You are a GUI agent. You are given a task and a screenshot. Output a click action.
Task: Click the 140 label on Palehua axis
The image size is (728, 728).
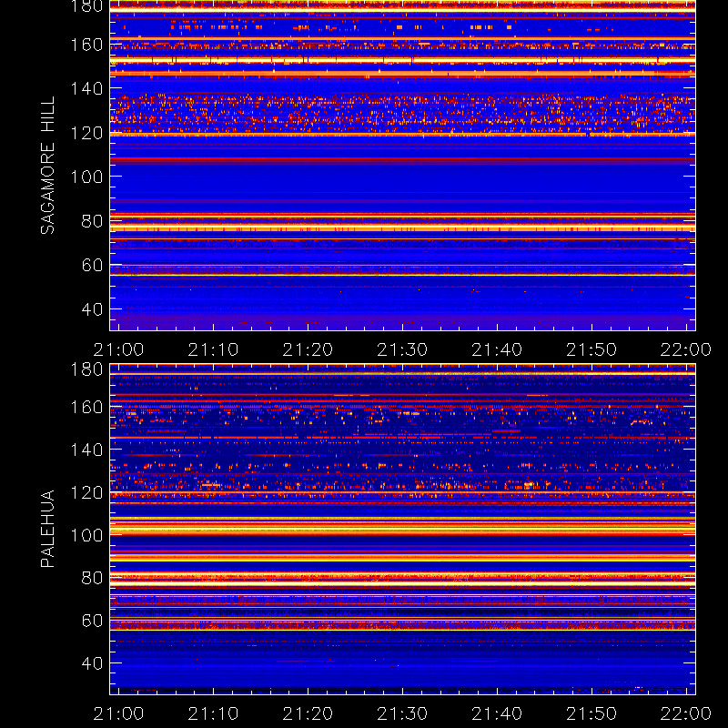(x=86, y=450)
